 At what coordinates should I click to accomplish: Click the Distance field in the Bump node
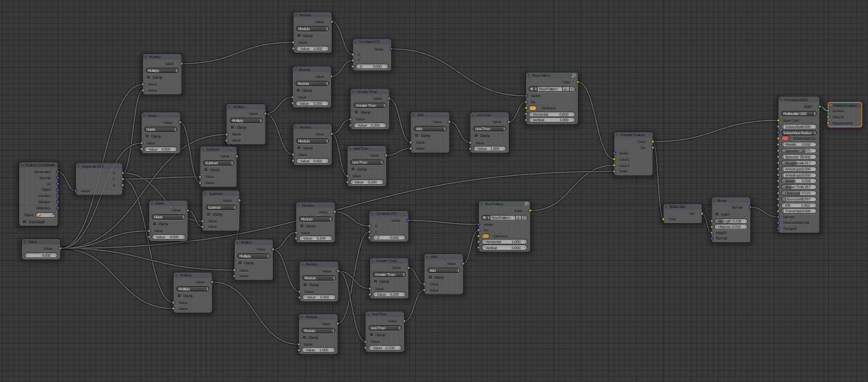731,227
